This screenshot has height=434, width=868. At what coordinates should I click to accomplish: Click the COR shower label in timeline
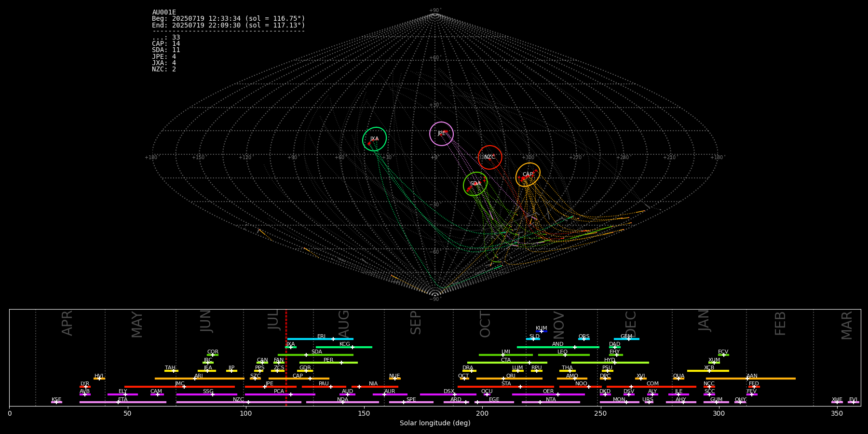click(x=213, y=352)
